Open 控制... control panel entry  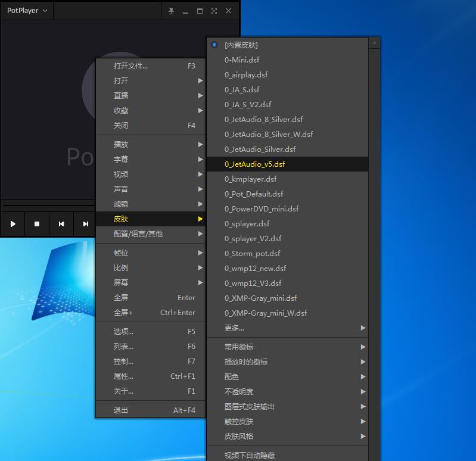pos(151,361)
